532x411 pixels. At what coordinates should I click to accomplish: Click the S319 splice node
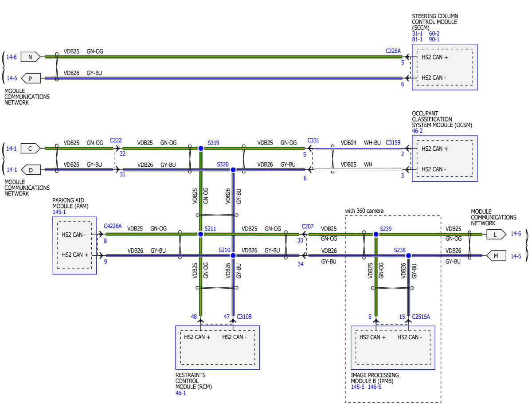click(201, 149)
